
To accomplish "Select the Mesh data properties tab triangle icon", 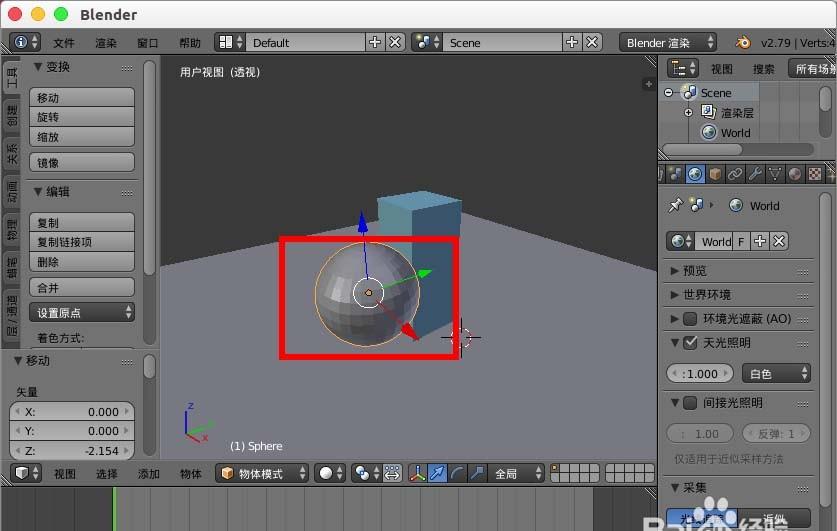I will 775,174.
